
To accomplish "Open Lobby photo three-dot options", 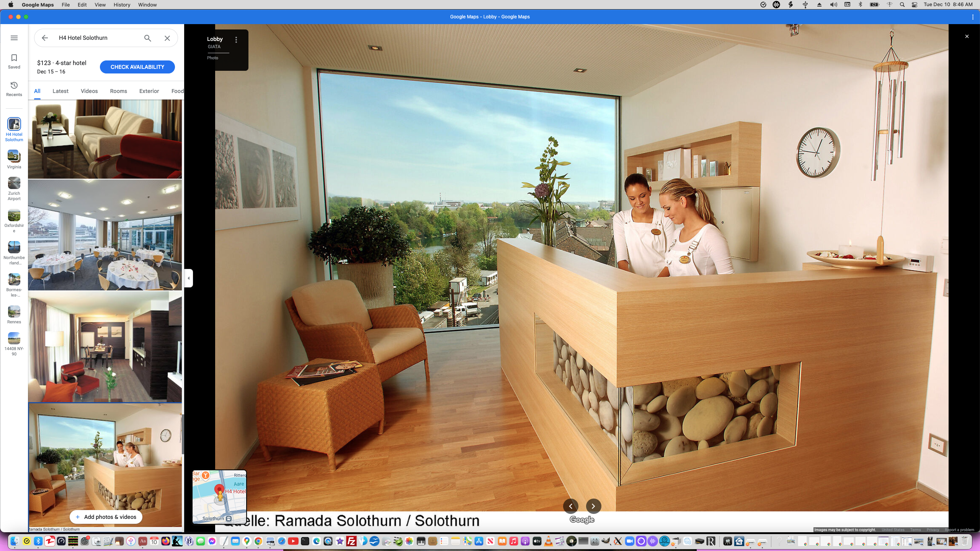I will (236, 40).
